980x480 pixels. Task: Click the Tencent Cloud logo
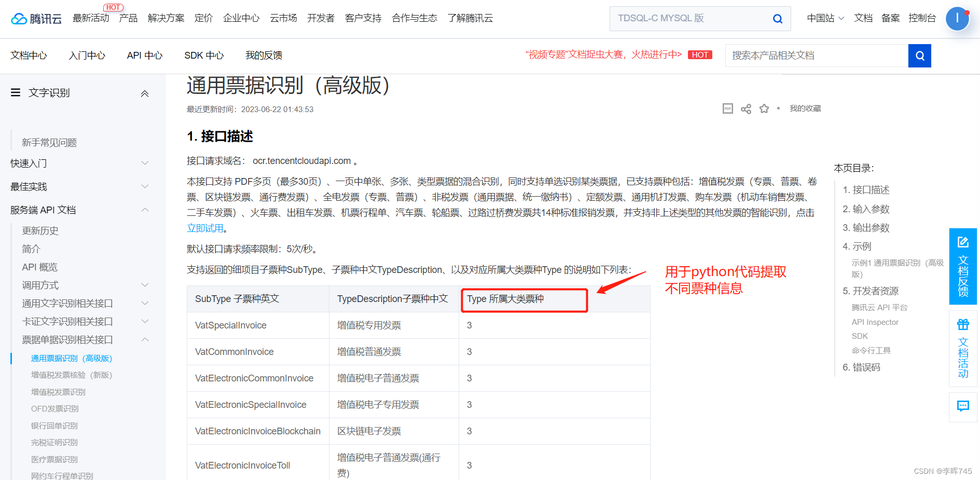click(x=36, y=19)
